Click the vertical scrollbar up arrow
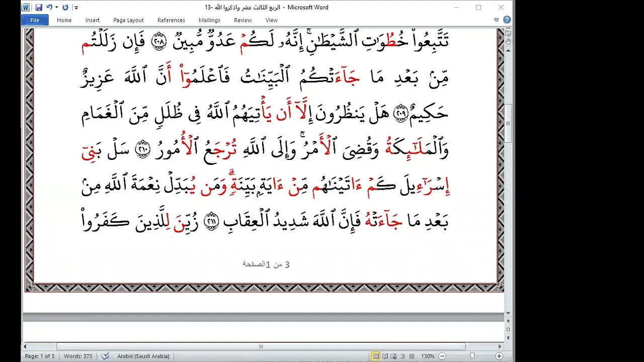The width and height of the screenshot is (644, 362). click(508, 50)
